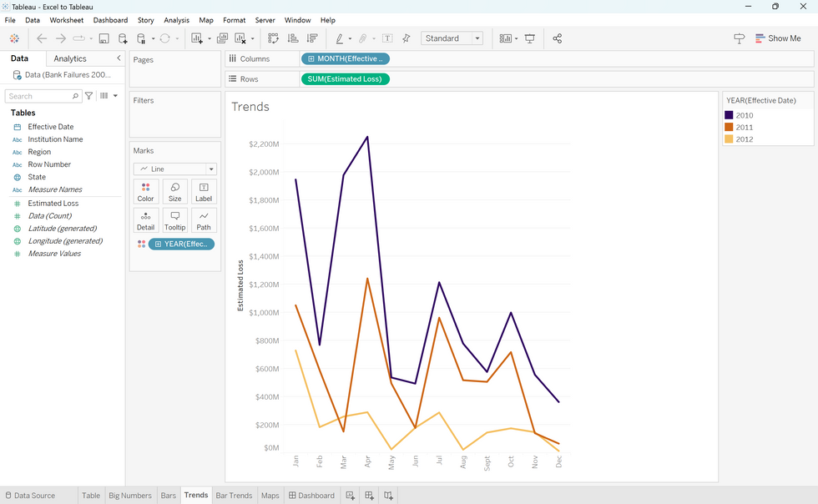Click the Highlight pen icon
Image resolution: width=818 pixels, height=504 pixels.
point(340,38)
